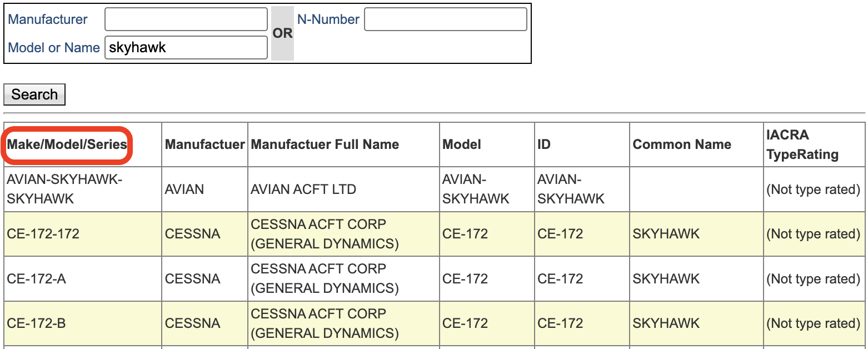This screenshot has width=868, height=349.
Task: Click the Manufactuer column header
Action: pyautogui.click(x=204, y=144)
